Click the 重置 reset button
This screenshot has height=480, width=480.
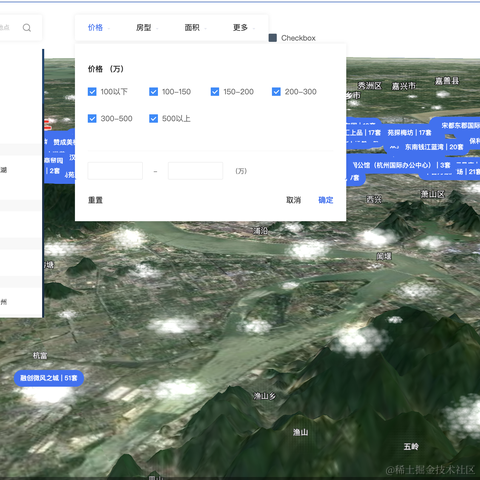(x=95, y=200)
